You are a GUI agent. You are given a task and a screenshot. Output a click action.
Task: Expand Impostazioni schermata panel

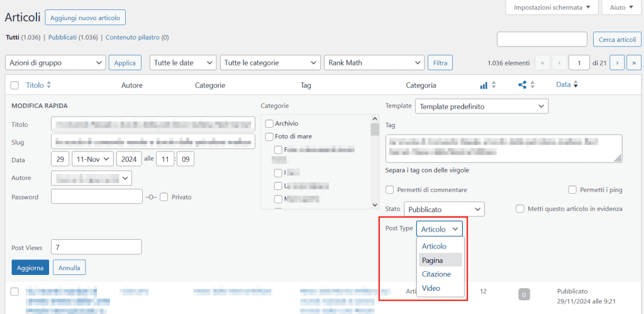552,8
